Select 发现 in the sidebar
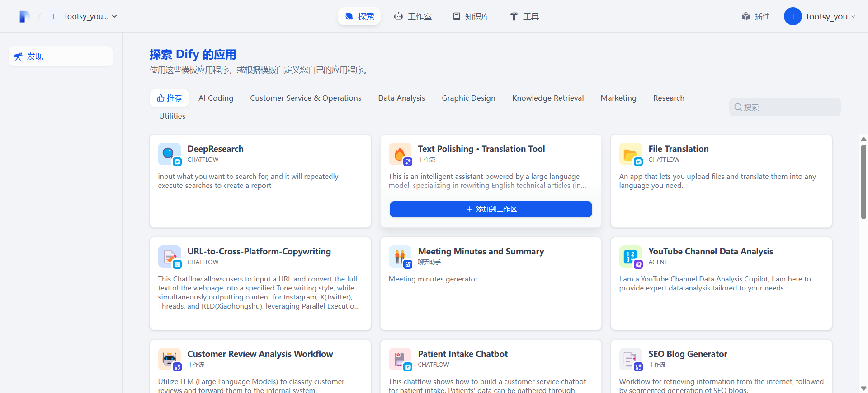Viewport: 868px width, 393px height. pyautogui.click(x=61, y=56)
